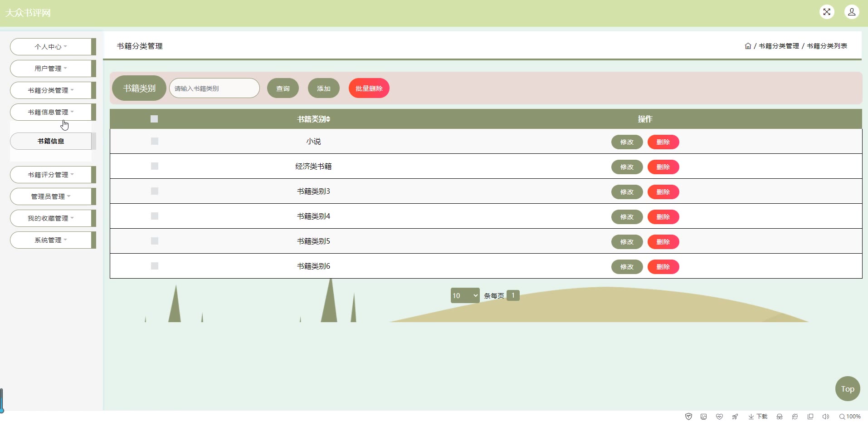This screenshot has height=422, width=868.
Task: Click 删除 for the 书籍类别6 row
Action: (x=663, y=267)
